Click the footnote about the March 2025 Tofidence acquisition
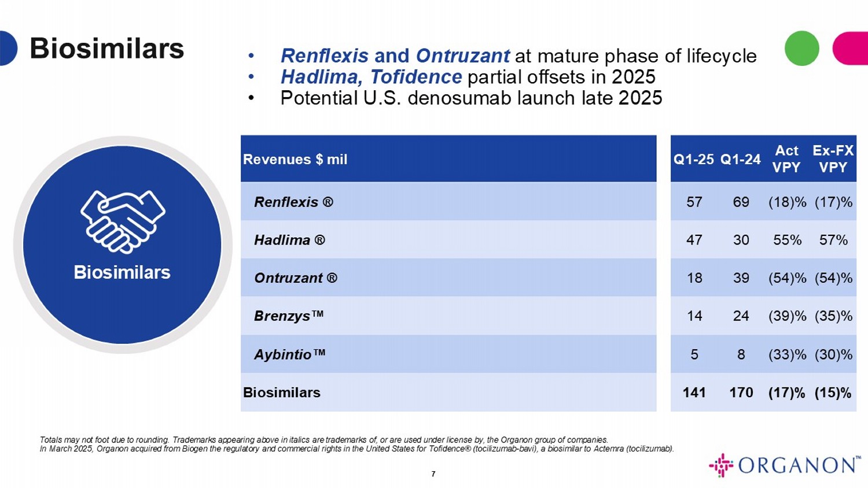The image size is (868, 488). click(x=357, y=449)
